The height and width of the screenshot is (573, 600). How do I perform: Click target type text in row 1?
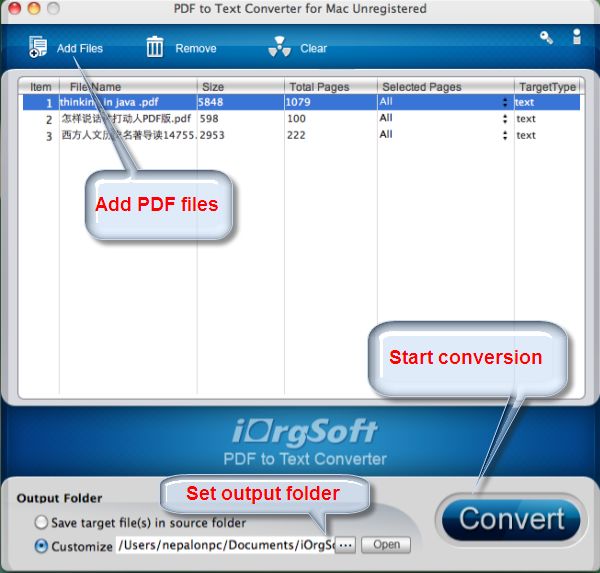525,102
